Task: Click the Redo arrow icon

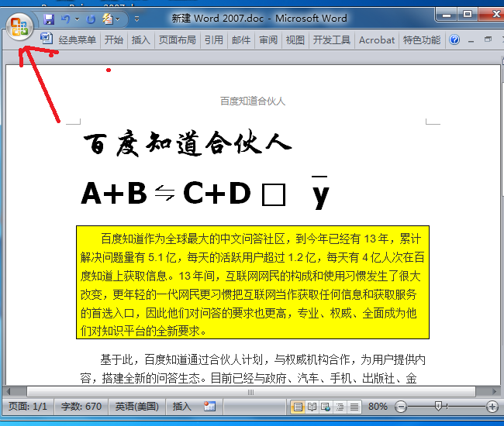Action: point(91,19)
